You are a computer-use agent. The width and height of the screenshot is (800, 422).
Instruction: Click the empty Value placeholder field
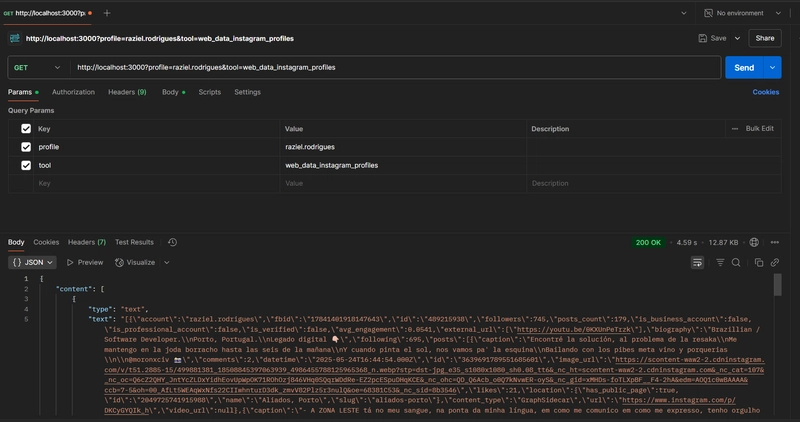[403, 184]
